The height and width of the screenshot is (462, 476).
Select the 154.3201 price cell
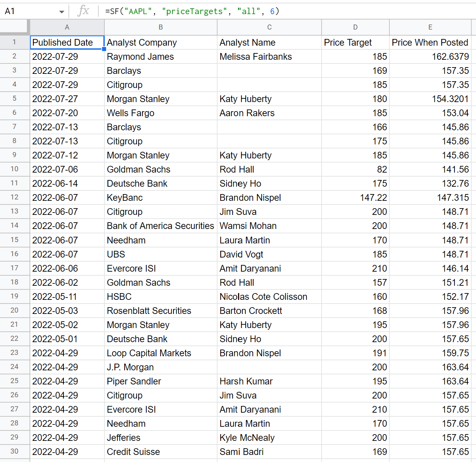(x=430, y=99)
